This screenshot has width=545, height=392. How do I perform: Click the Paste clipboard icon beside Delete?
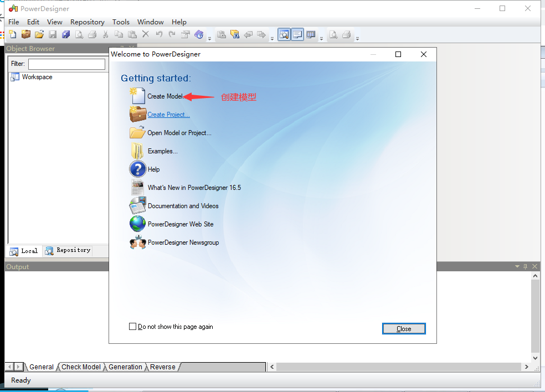(x=132, y=34)
